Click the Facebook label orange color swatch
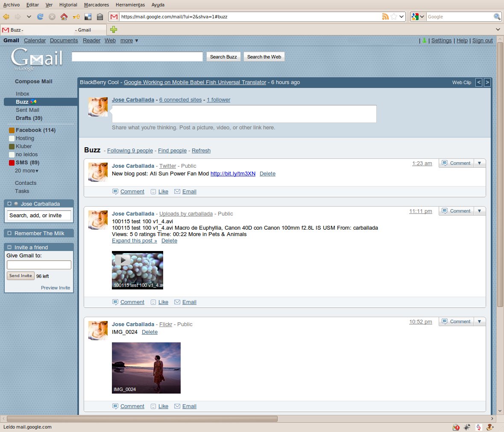Image resolution: width=504 pixels, height=432 pixels. coord(12,130)
